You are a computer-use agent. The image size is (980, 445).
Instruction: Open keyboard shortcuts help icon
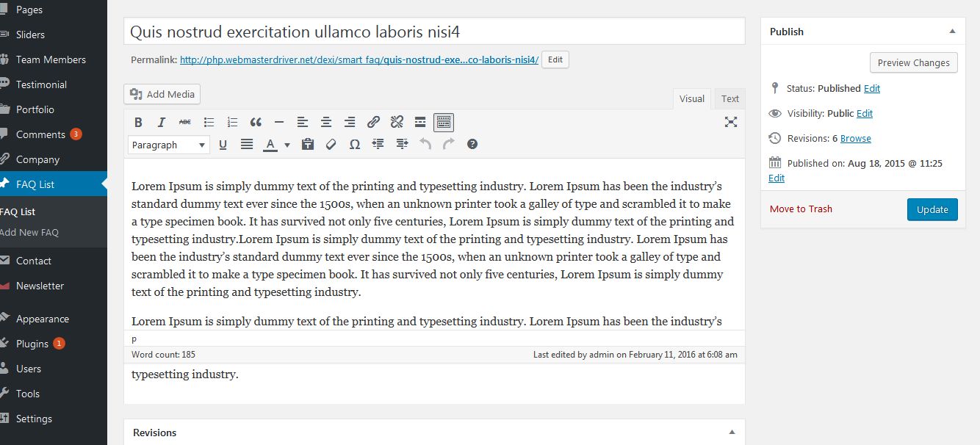click(x=472, y=144)
